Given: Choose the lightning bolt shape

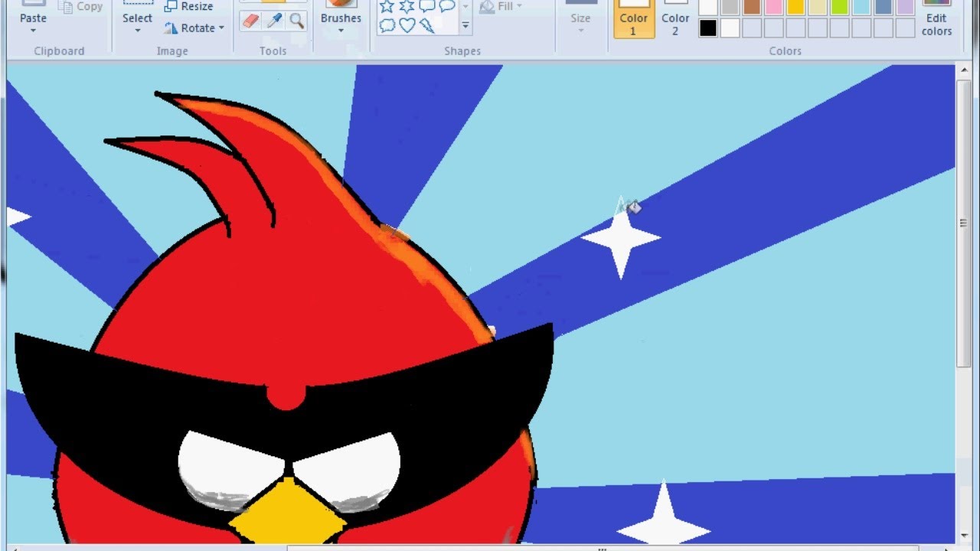Looking at the screenshot, I should click(427, 25).
